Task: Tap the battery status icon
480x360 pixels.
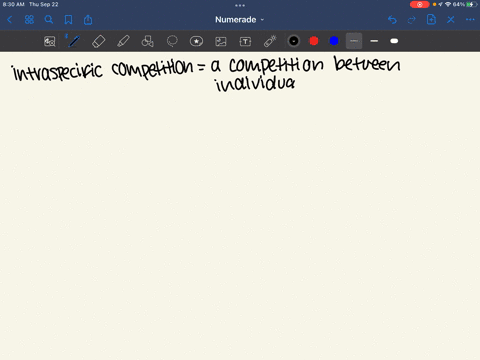Action: 471,4
